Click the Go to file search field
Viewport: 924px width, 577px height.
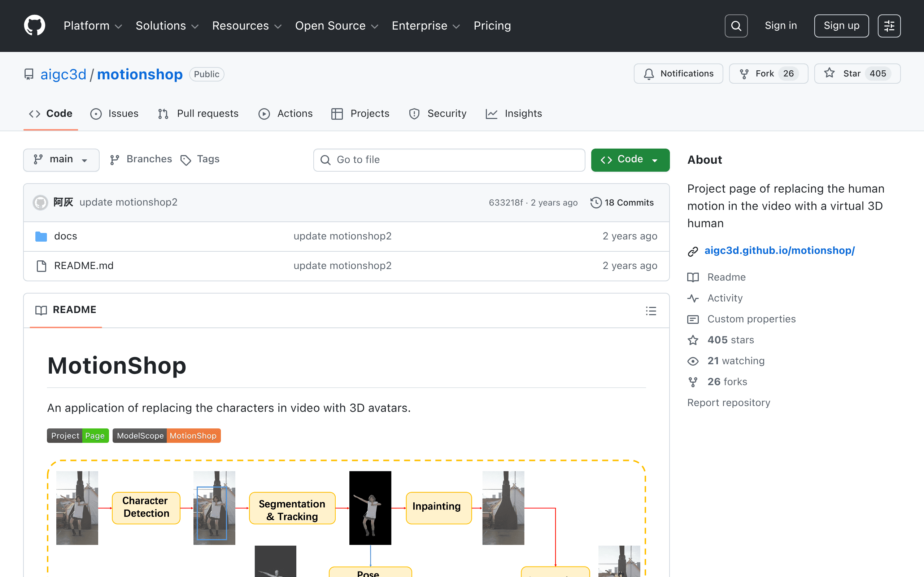(x=449, y=159)
